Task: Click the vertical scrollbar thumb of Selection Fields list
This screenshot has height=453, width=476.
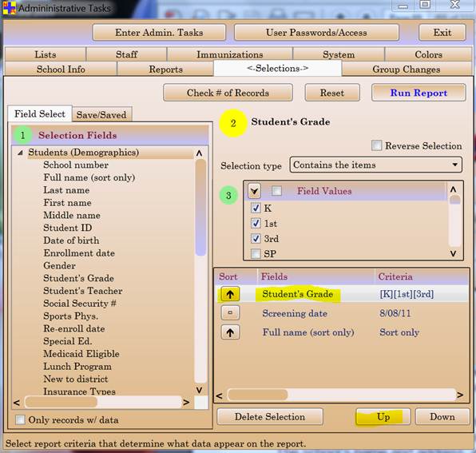Action: click(200, 208)
